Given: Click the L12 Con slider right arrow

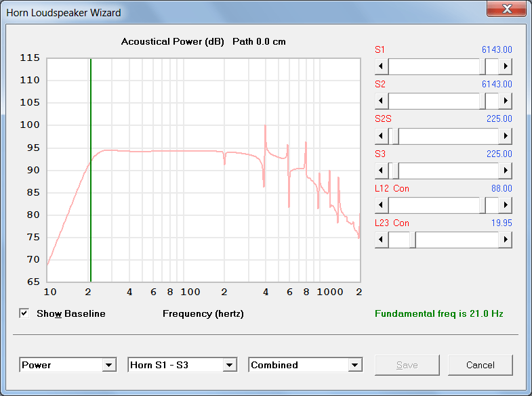Looking at the screenshot, I should tap(506, 205).
